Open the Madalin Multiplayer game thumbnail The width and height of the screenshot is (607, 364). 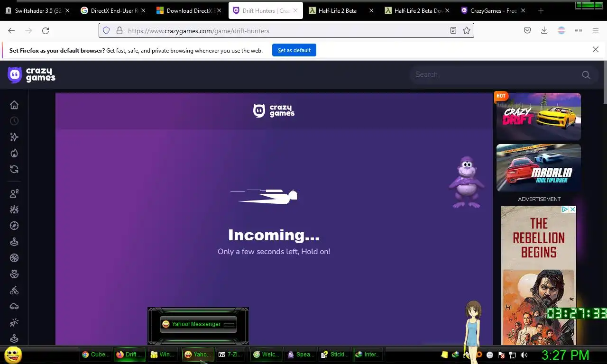point(539,168)
